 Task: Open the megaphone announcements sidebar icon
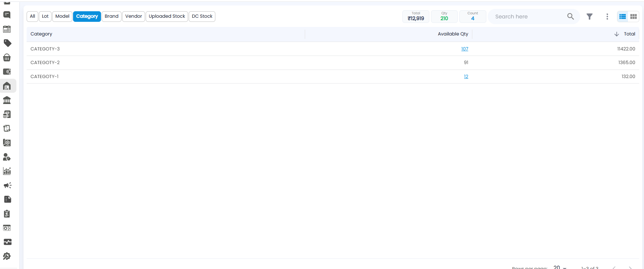click(7, 185)
